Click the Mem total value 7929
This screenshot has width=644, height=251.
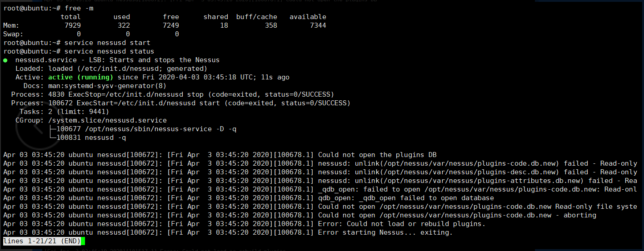[73, 25]
